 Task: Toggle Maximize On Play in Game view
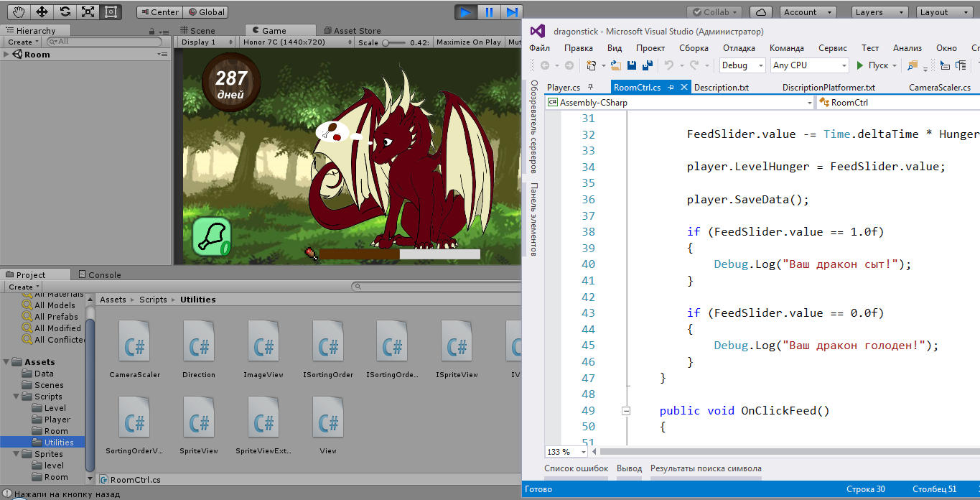[x=468, y=42]
